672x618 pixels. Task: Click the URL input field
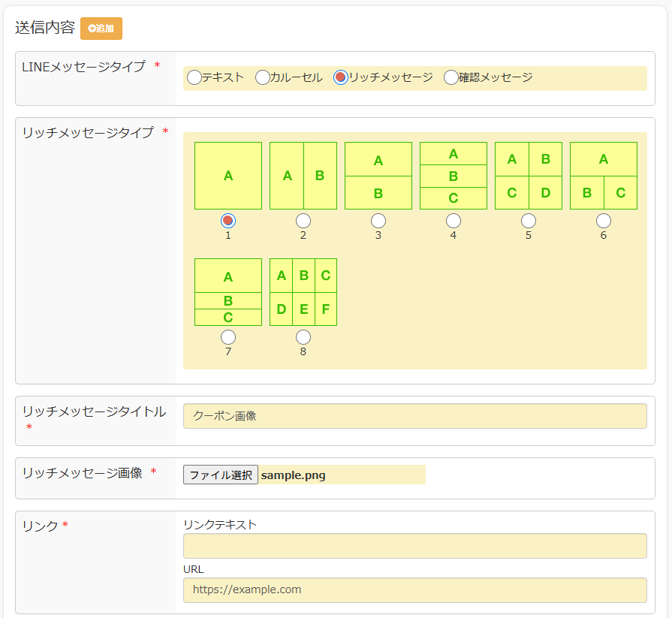point(415,590)
